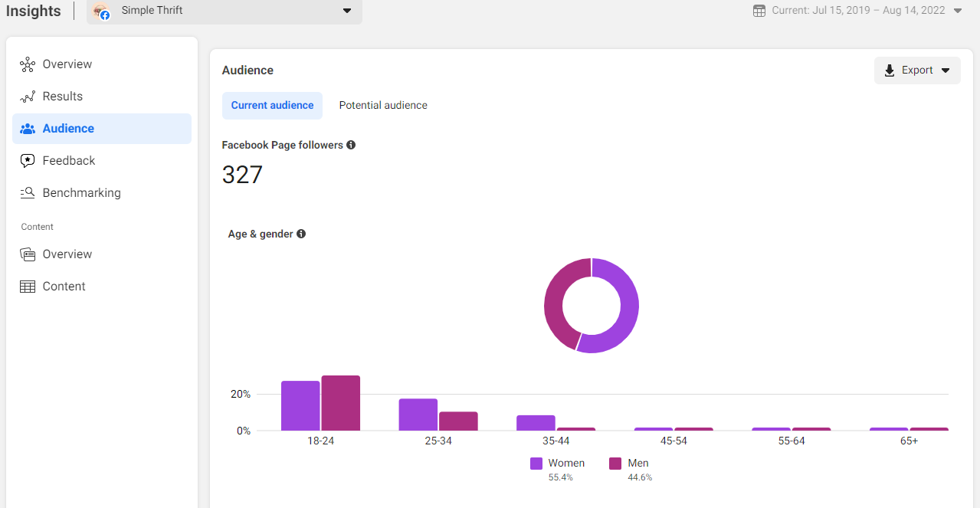Click the Content table grid icon
Screen dimensions: 980x508
point(28,287)
